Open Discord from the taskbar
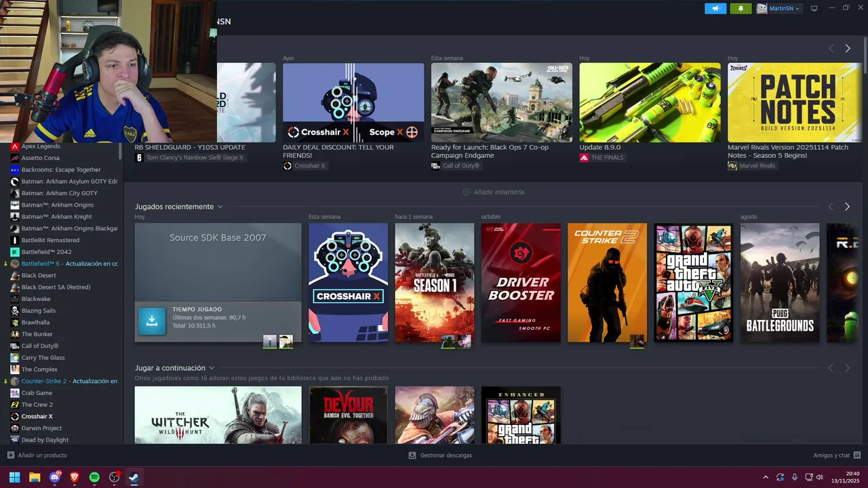This screenshot has width=868, height=488. tap(55, 477)
